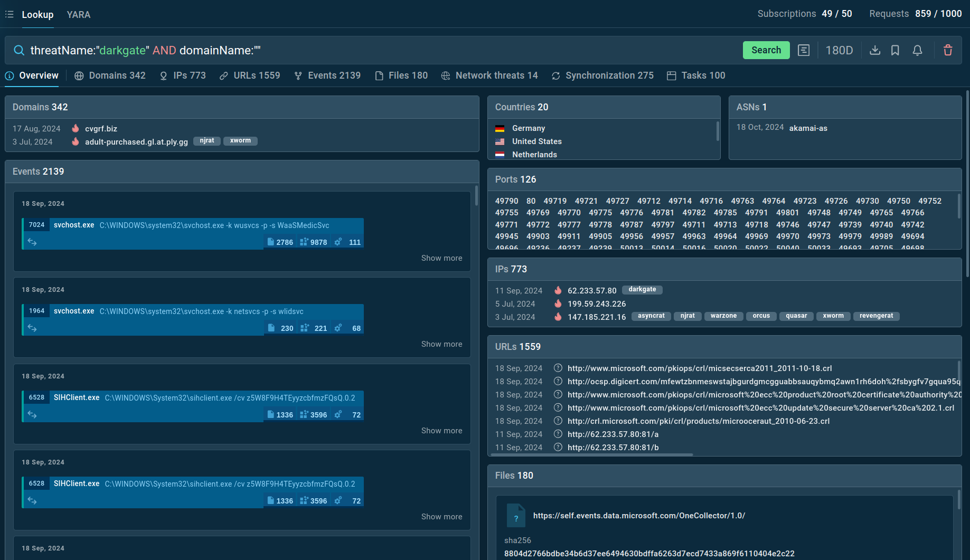Viewport: 970px width, 560px height.
Task: Click the darkgate tag on IP 62.233.57.80
Action: coord(642,289)
